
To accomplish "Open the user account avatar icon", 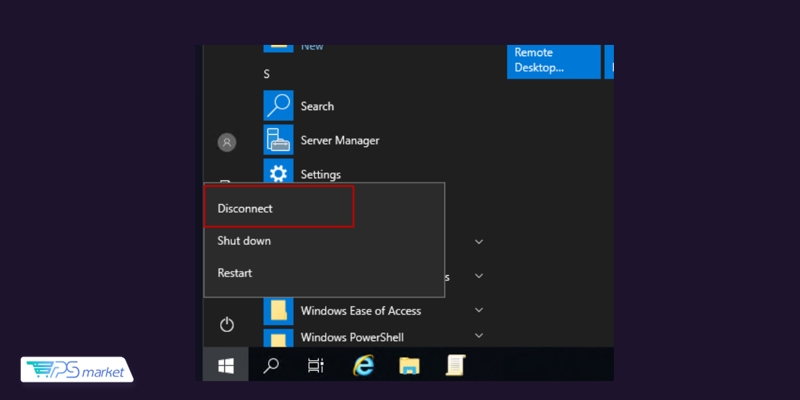I will 227,143.
